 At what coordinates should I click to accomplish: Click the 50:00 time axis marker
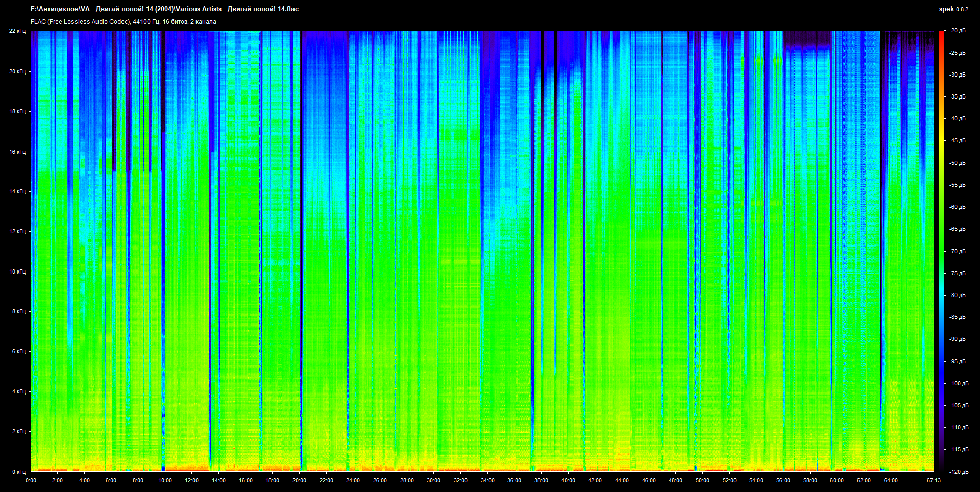pyautogui.click(x=702, y=480)
